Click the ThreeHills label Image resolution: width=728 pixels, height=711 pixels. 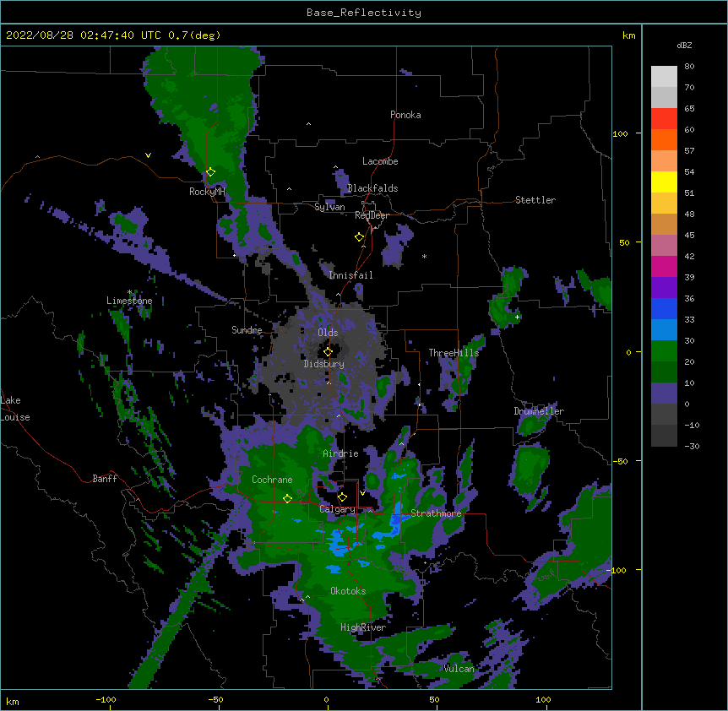[x=454, y=353]
